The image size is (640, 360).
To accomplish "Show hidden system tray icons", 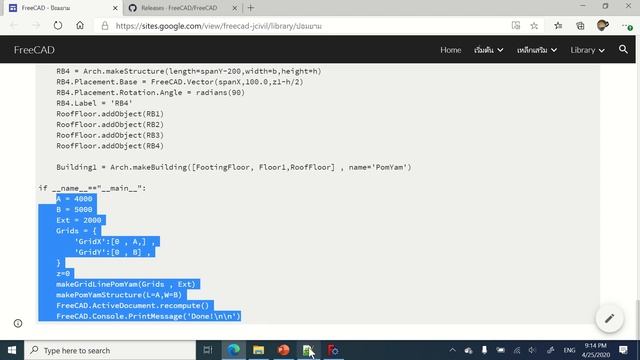I will [452, 350].
